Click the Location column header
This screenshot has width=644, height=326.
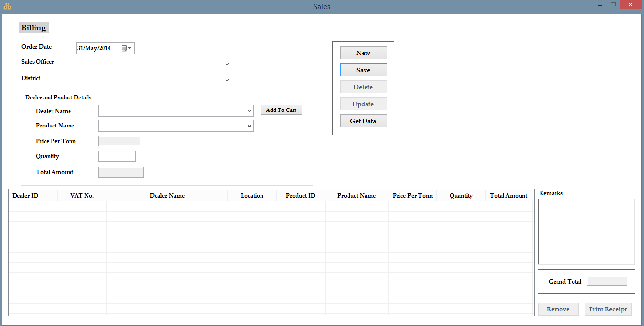tap(252, 196)
